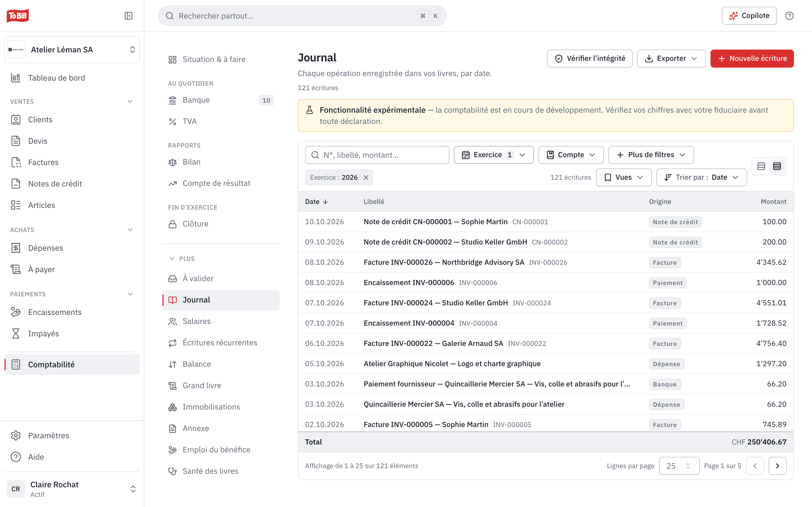
Task: Open the Exercice filter dropdown
Action: (494, 155)
